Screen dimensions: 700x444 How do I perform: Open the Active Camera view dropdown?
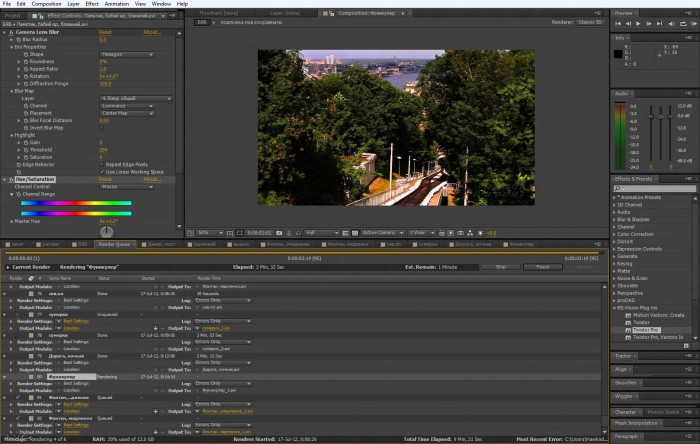coord(383,233)
